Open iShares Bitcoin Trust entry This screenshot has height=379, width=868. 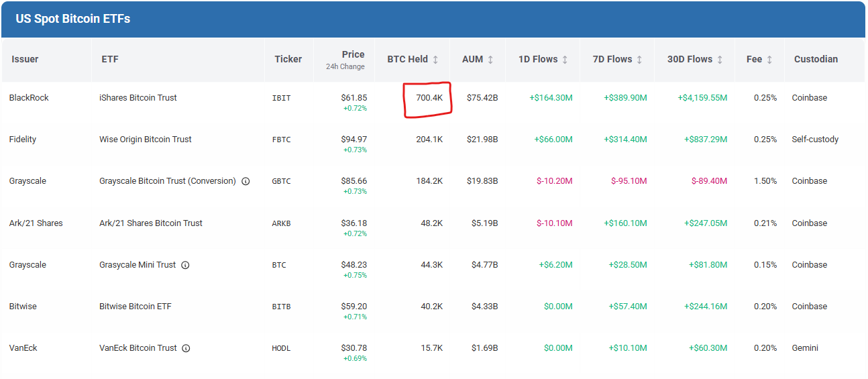click(x=138, y=98)
